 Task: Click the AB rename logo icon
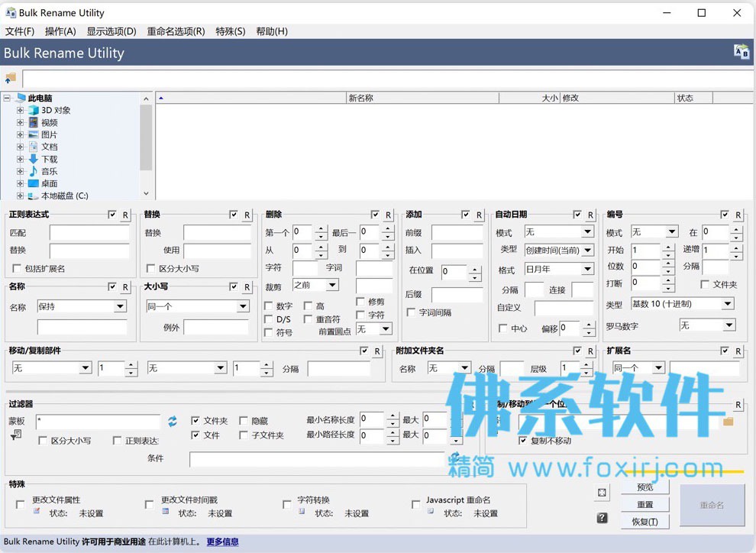click(741, 52)
